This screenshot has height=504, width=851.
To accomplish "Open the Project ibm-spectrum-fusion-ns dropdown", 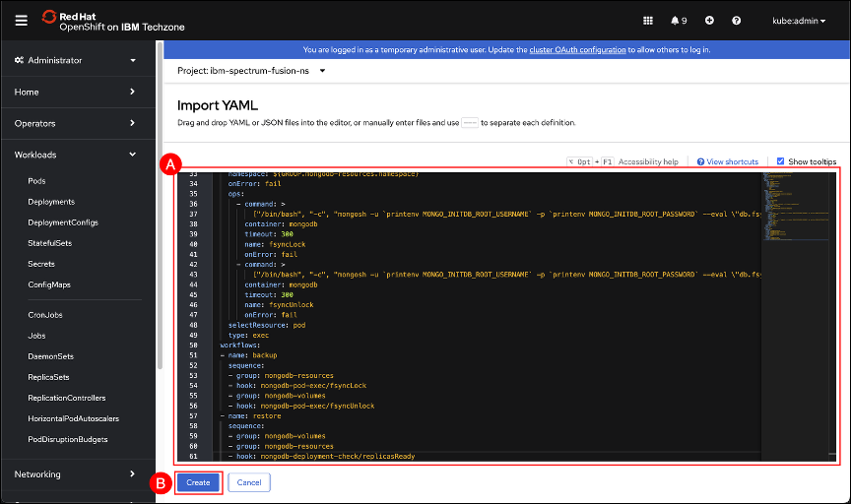I will [x=251, y=71].
